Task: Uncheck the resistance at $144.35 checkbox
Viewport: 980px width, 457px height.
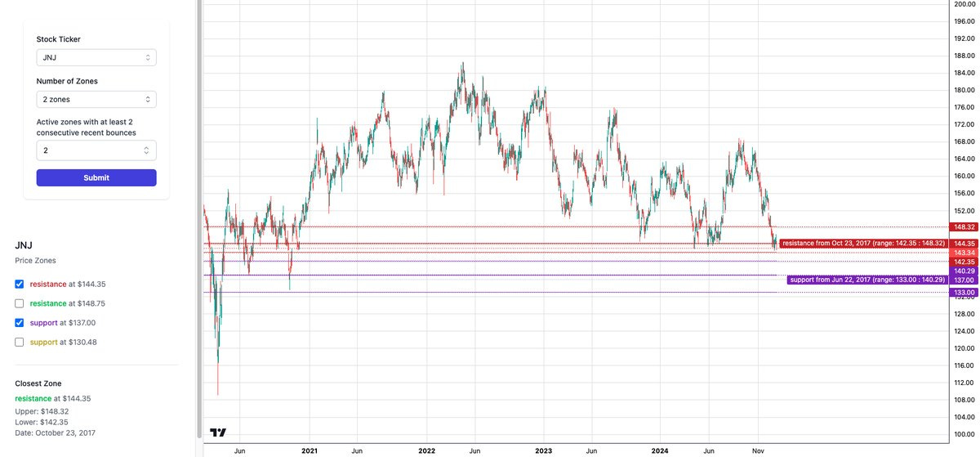Action: coord(20,284)
